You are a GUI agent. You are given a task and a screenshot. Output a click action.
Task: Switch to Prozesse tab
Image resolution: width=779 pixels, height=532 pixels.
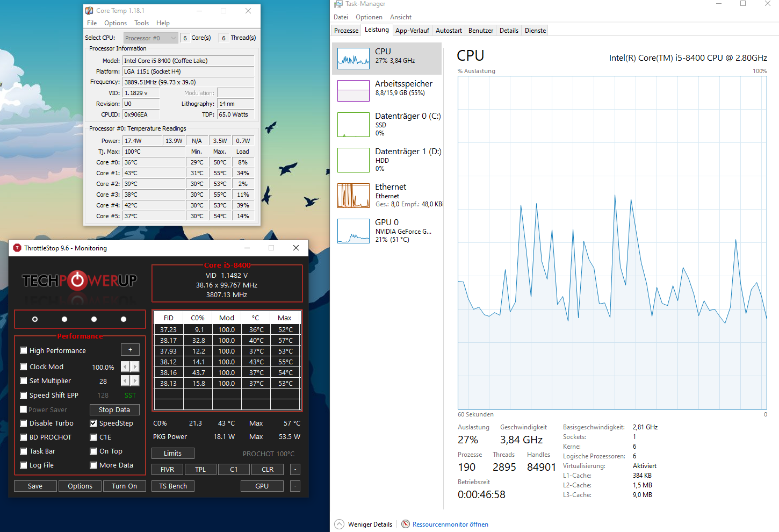[346, 31]
